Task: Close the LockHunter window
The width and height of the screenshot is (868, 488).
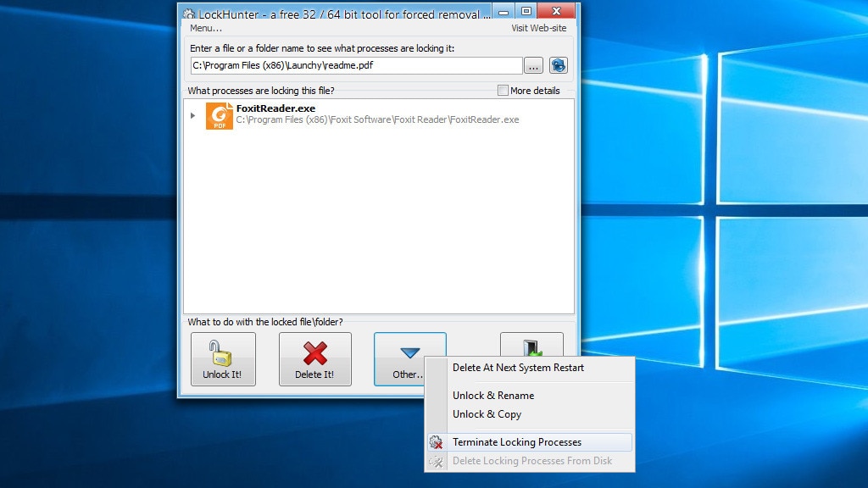Action: click(556, 11)
